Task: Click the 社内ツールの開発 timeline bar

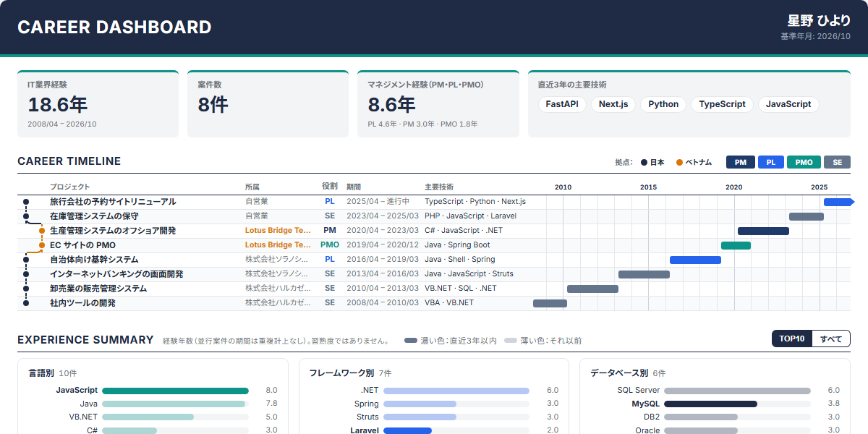Action: click(x=550, y=303)
